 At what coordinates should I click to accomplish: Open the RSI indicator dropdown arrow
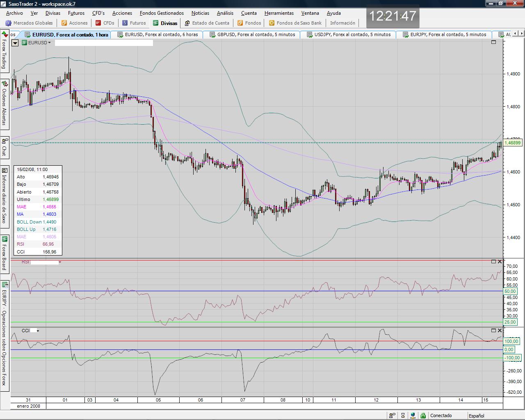(x=60, y=262)
